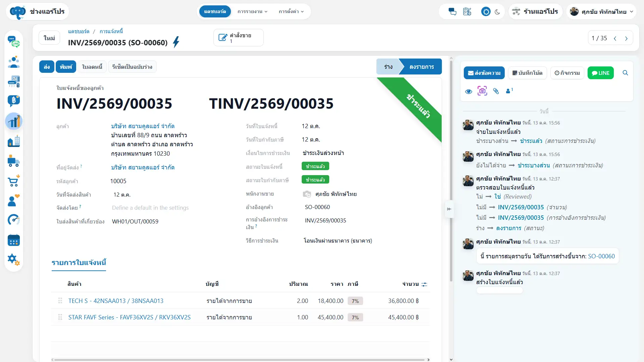Open the shopping cart sidebar icon
Viewport: 644px width, 362px height.
pyautogui.click(x=14, y=181)
